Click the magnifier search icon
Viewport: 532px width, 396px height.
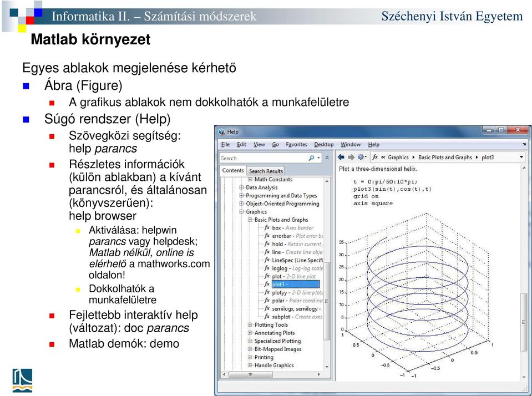(x=311, y=158)
